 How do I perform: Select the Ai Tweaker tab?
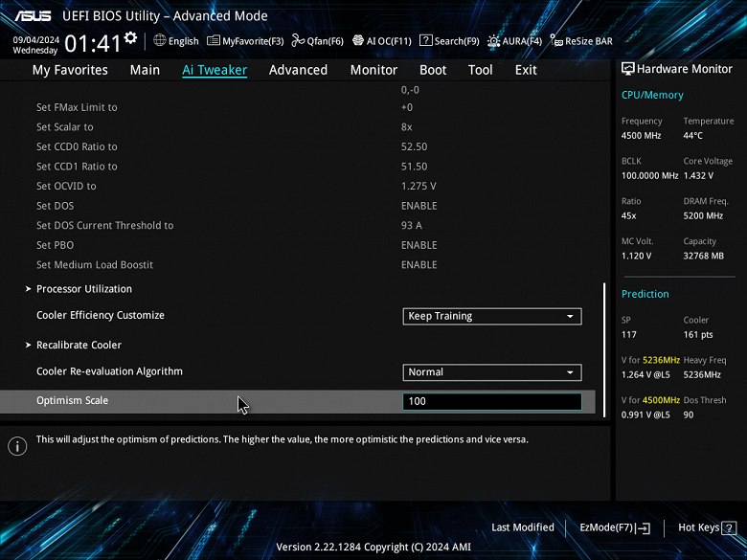215,70
